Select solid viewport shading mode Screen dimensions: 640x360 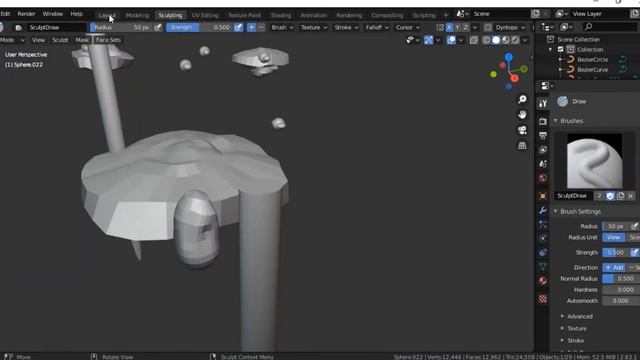[496, 40]
